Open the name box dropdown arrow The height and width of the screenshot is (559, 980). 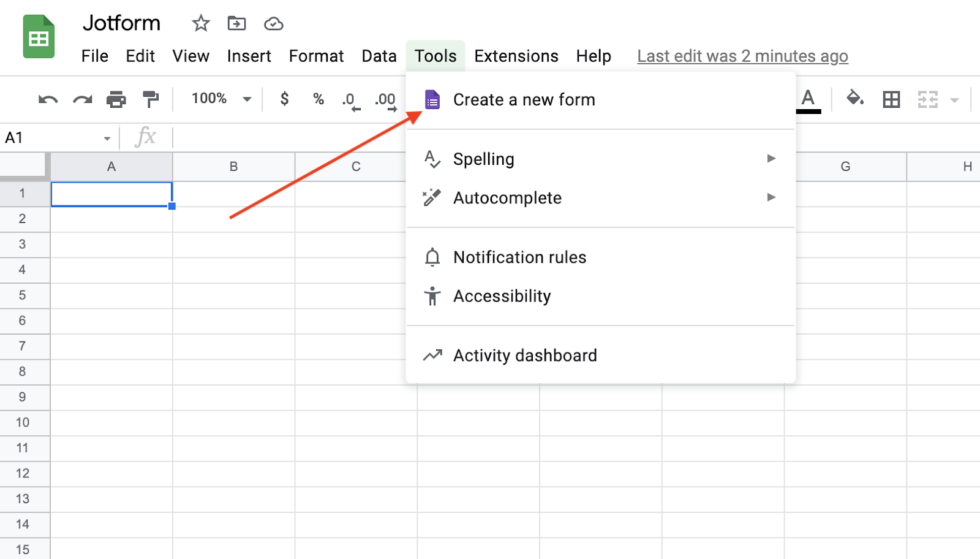click(107, 139)
